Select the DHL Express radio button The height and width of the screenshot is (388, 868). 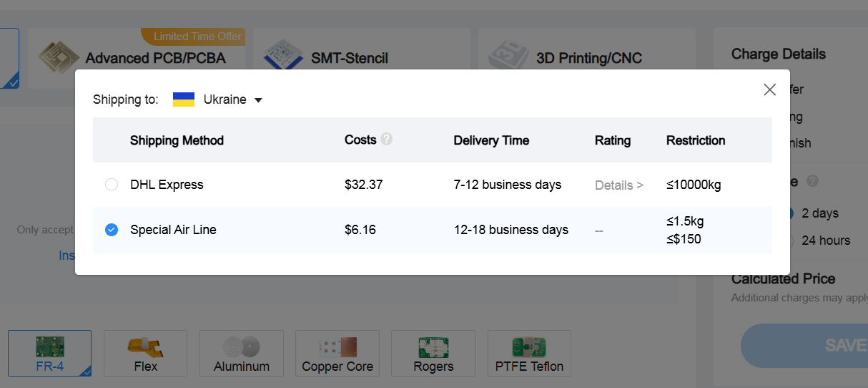coord(112,185)
